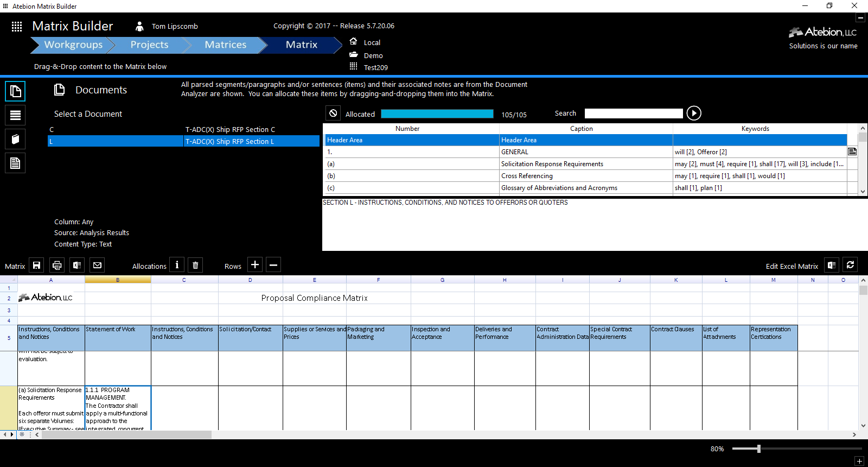The width and height of the screenshot is (868, 467).
Task: Click inside the Search input field
Action: coord(634,113)
